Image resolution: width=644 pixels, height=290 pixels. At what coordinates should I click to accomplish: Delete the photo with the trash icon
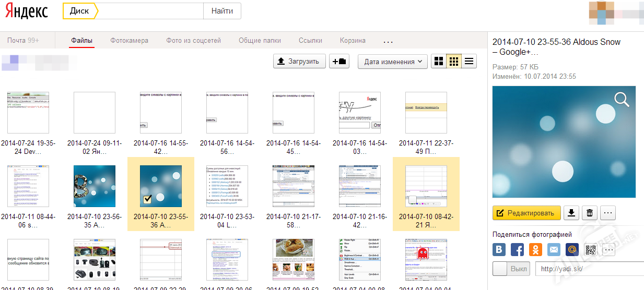click(x=589, y=213)
